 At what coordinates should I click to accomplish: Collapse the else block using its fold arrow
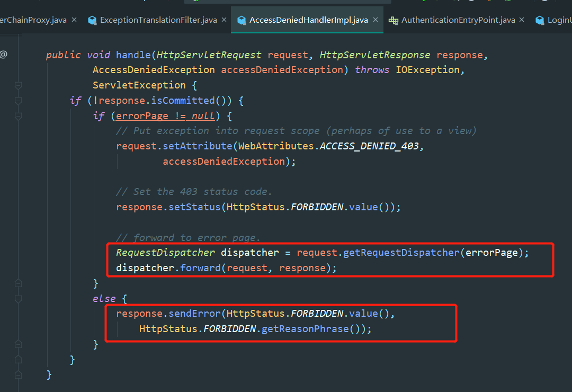click(18, 298)
